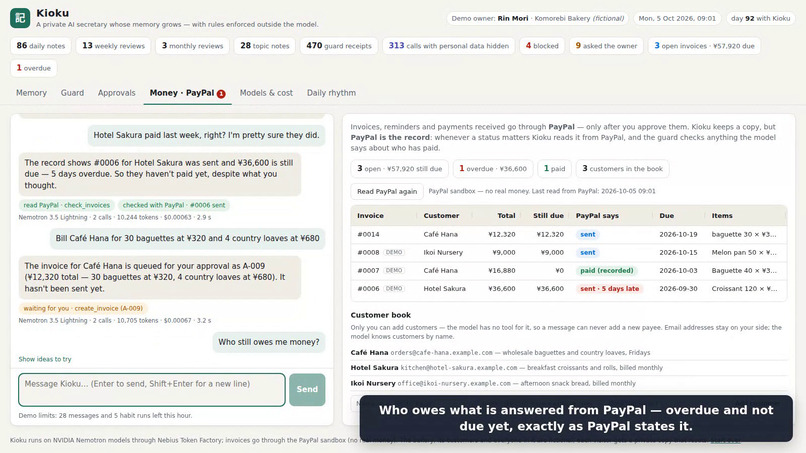Viewport: 806px width, 453px height.
Task: Click the 313 calls with personal data hidden chip
Action: click(x=449, y=46)
